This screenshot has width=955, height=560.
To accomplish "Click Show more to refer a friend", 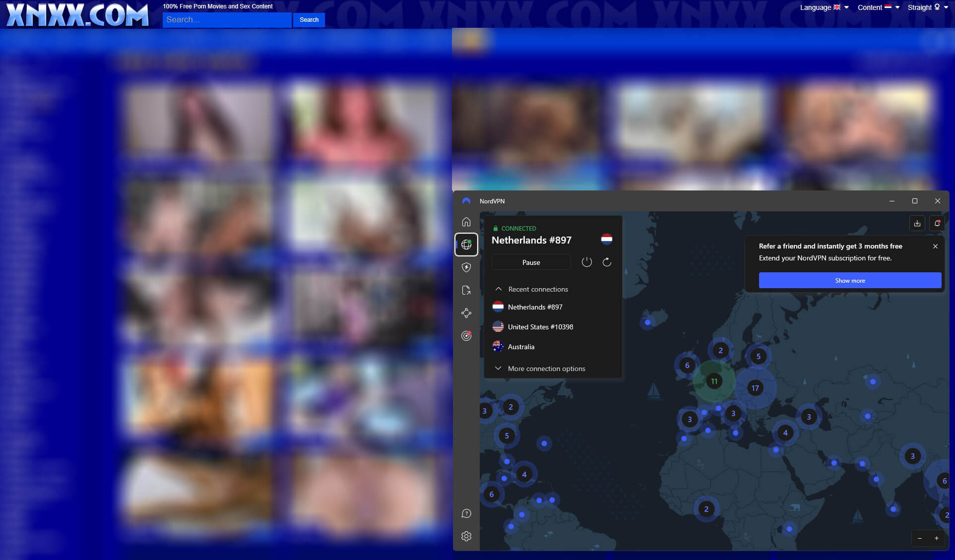I will point(850,280).
